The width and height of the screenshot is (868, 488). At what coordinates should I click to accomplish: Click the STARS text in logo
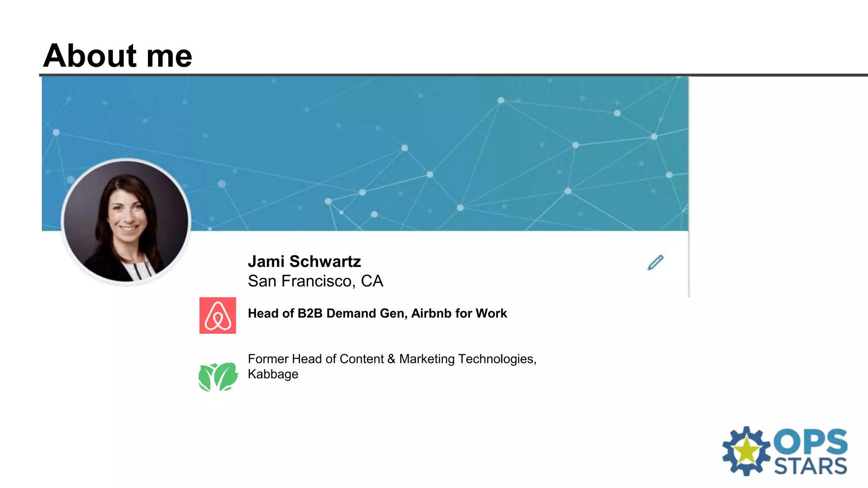(x=810, y=466)
